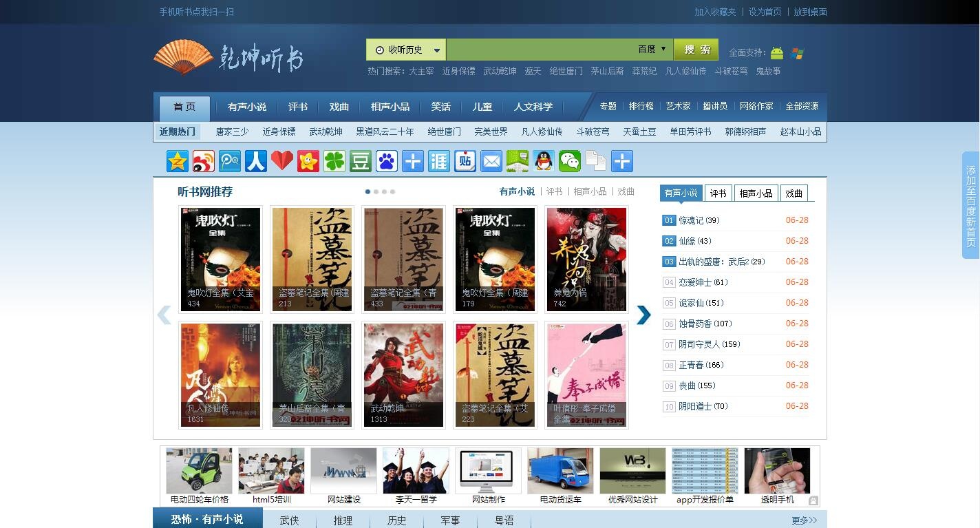This screenshot has height=528, width=980.
Task: Share to QQ penguin icon
Action: click(x=544, y=161)
